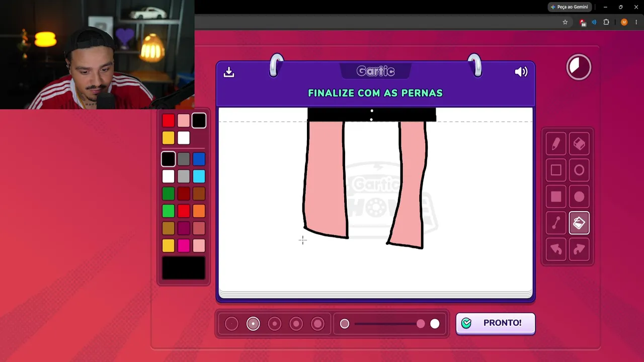This screenshot has width=644, height=362.
Task: Select the middle brush size option
Action: [275, 324]
